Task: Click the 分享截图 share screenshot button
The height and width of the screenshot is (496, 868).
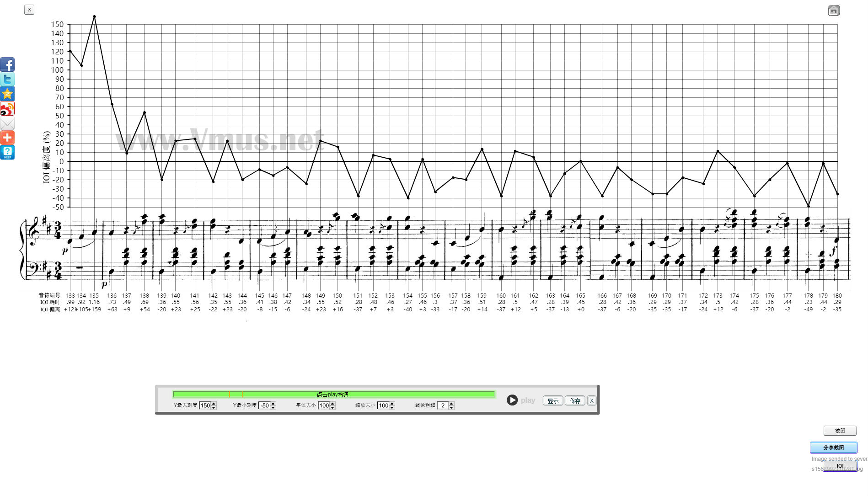Action: click(x=833, y=448)
